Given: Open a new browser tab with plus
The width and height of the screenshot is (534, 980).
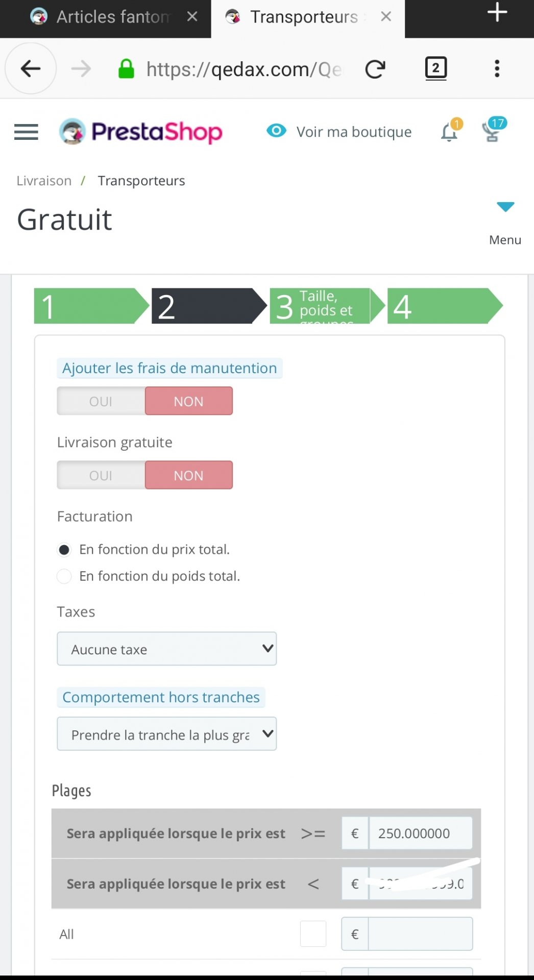Looking at the screenshot, I should tap(497, 12).
